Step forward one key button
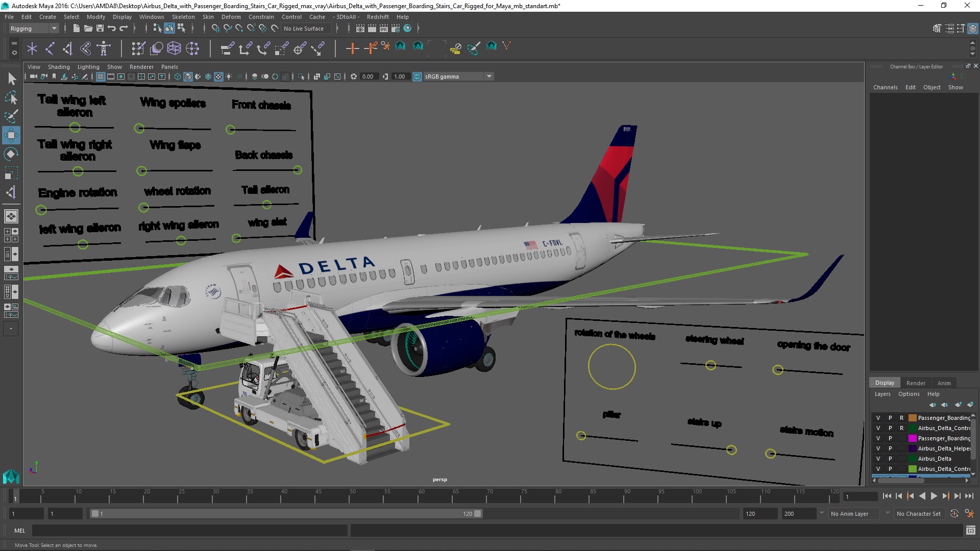Viewport: 980px width, 551px height. click(x=945, y=496)
